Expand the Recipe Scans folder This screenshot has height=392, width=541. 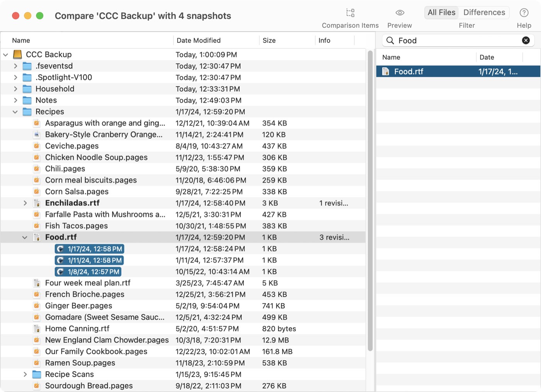[25, 374]
